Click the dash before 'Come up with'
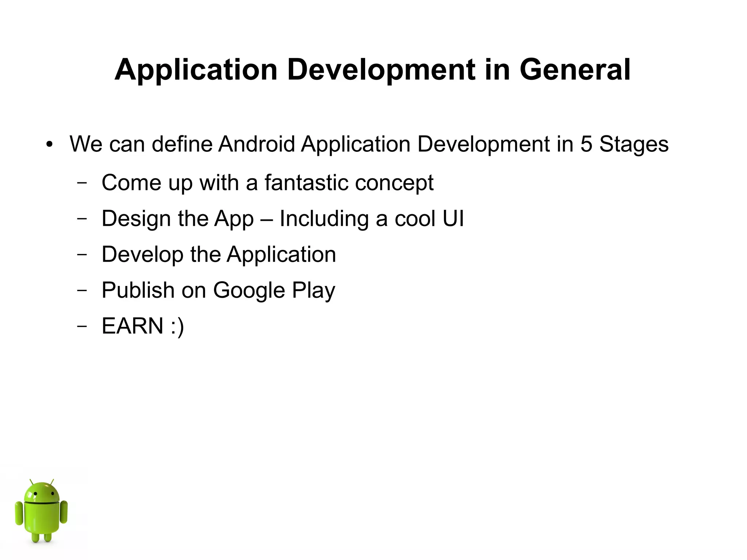The height and width of the screenshot is (560, 747). tap(82, 183)
